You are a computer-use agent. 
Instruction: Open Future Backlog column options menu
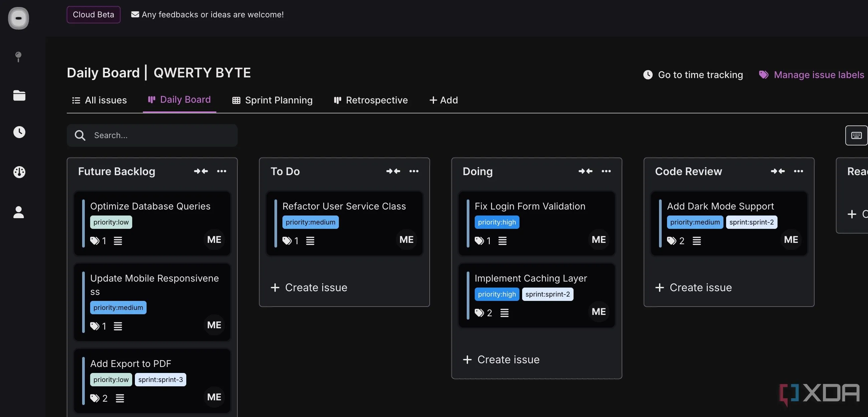coord(222,171)
